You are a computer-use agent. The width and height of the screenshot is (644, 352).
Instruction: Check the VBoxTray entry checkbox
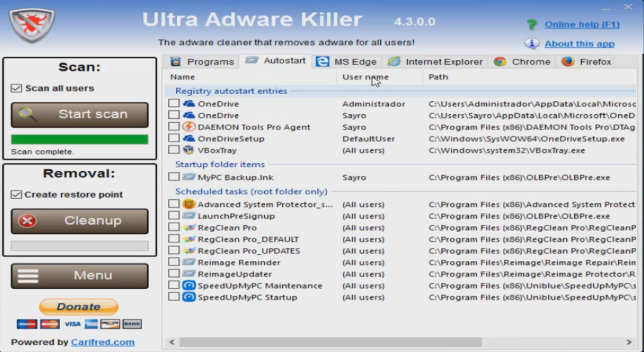(174, 150)
